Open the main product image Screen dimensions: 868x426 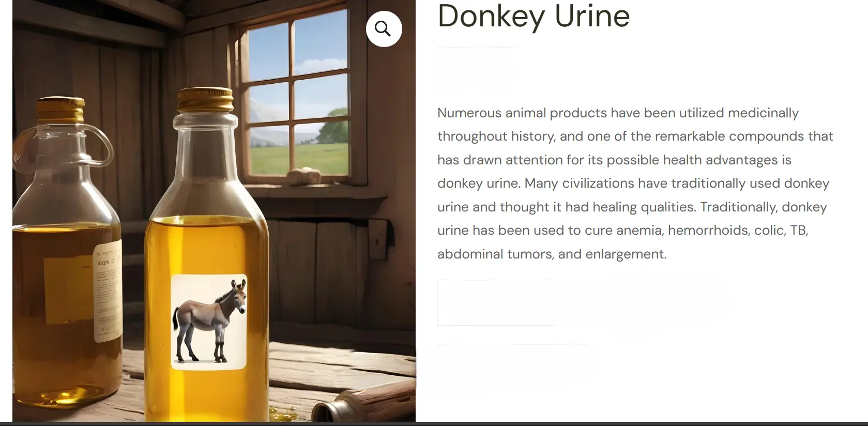click(214, 211)
